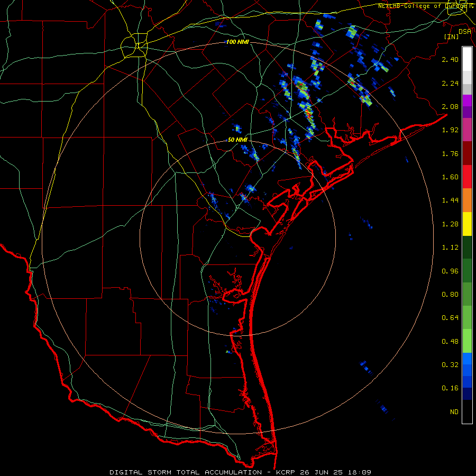
Task: Click the '[IN]' units label
Action: 451,36
